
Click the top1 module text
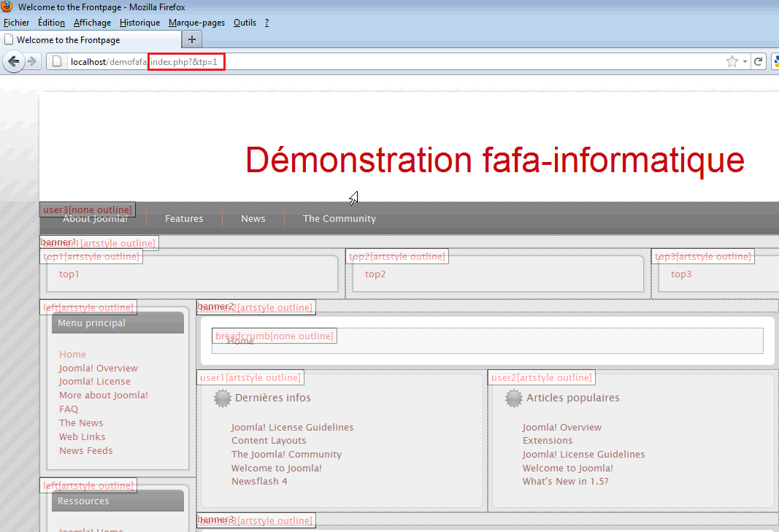[69, 274]
